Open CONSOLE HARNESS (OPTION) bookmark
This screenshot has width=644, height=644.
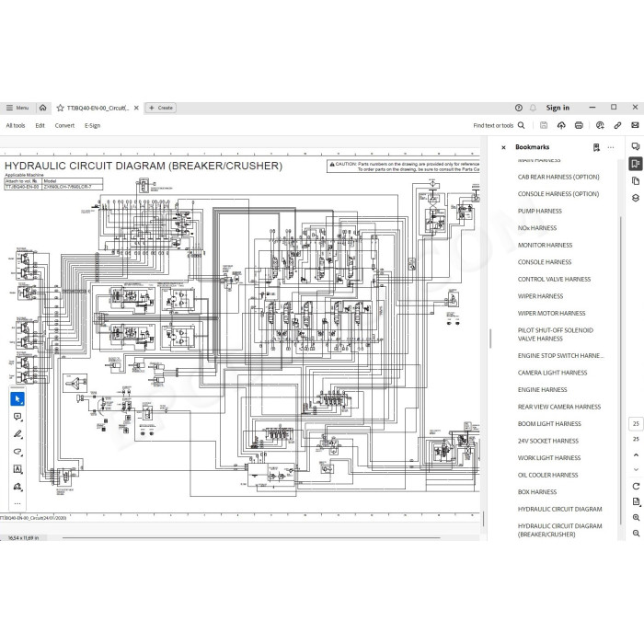coord(558,194)
